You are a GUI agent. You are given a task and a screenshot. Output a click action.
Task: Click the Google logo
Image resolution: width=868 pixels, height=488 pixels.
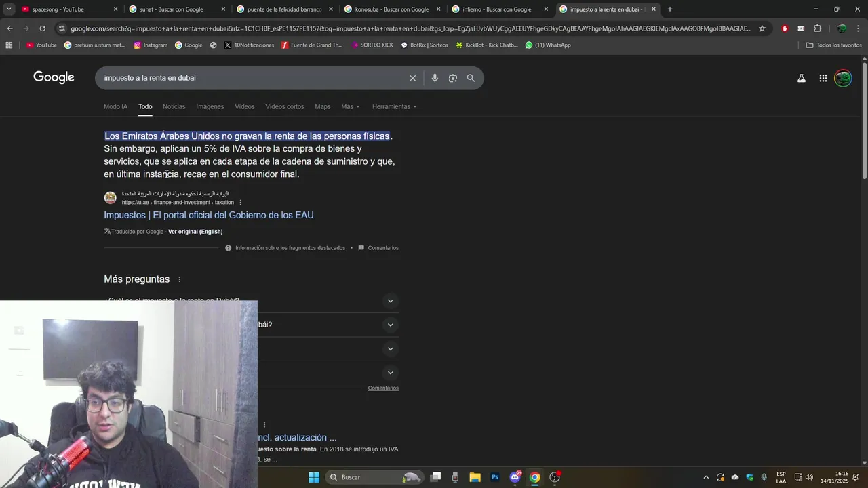click(54, 77)
